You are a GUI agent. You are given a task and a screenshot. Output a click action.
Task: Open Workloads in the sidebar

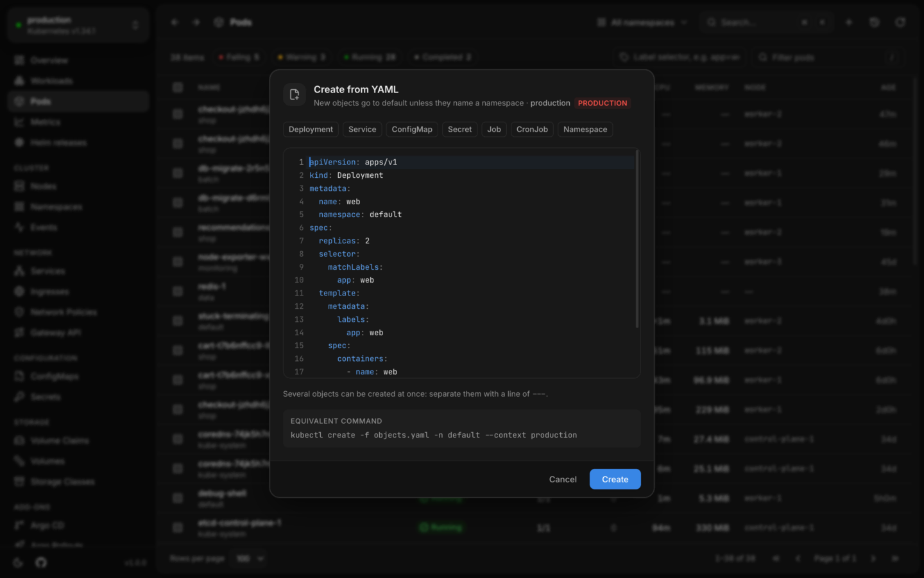click(78, 81)
